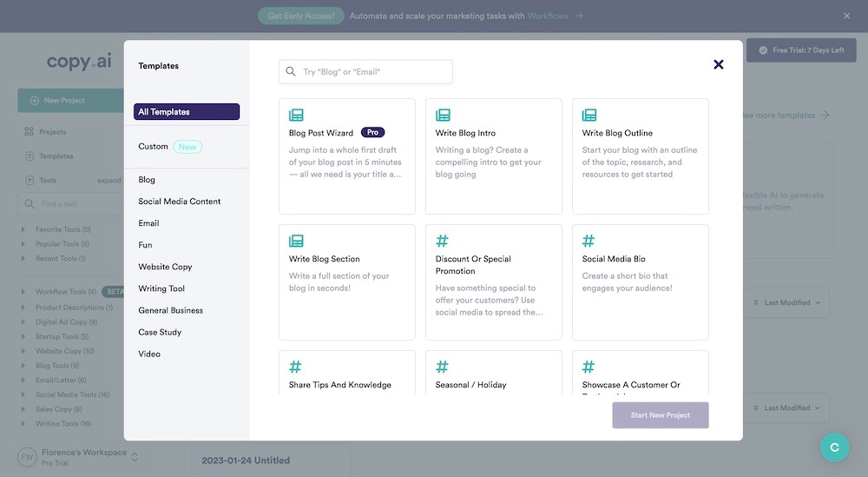Expand the Favorite Tools list

23,229
